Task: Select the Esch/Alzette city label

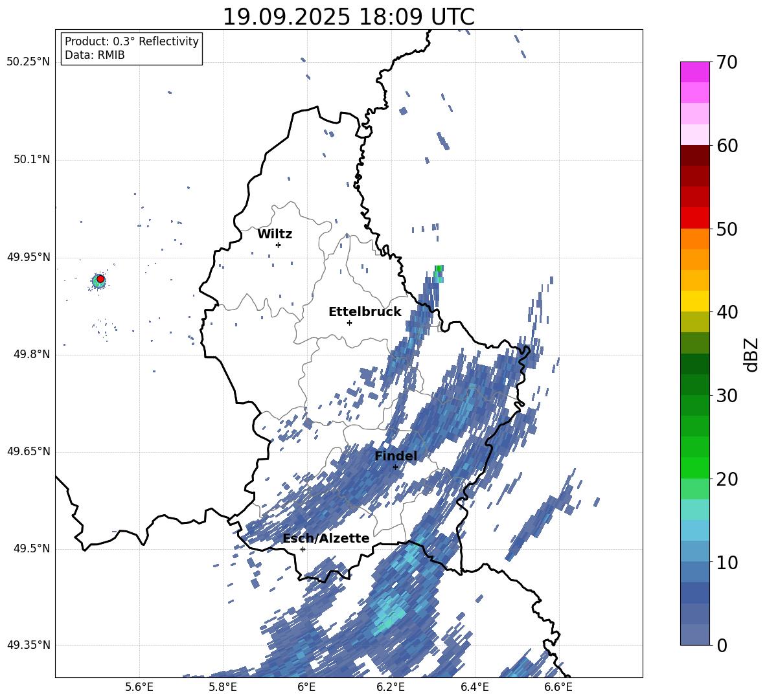Action: (x=326, y=538)
